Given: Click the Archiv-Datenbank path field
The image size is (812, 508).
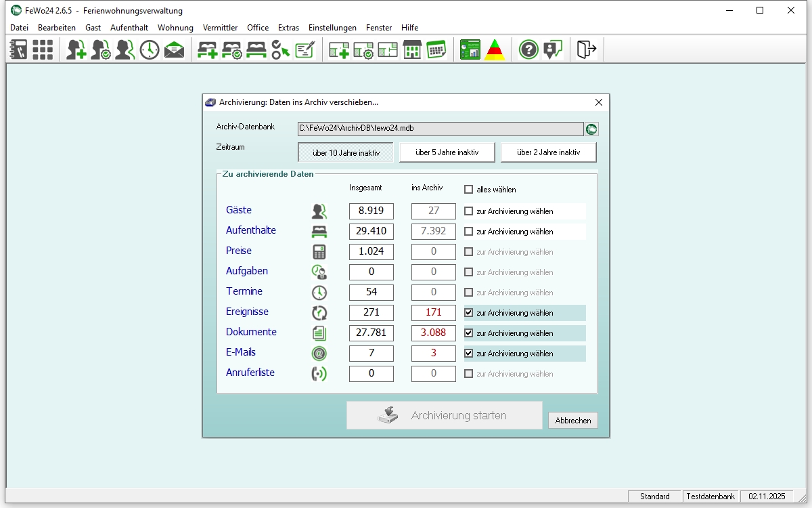Looking at the screenshot, I should click(440, 129).
